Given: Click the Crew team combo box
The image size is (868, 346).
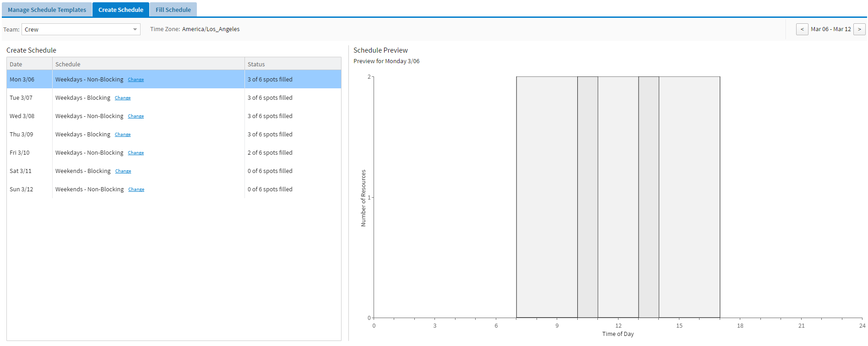Looking at the screenshot, I should (76, 29).
